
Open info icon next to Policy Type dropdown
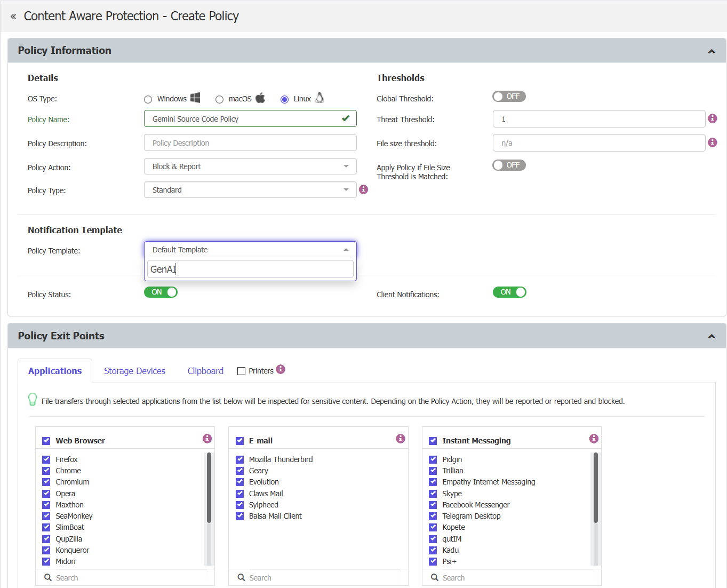pos(364,189)
